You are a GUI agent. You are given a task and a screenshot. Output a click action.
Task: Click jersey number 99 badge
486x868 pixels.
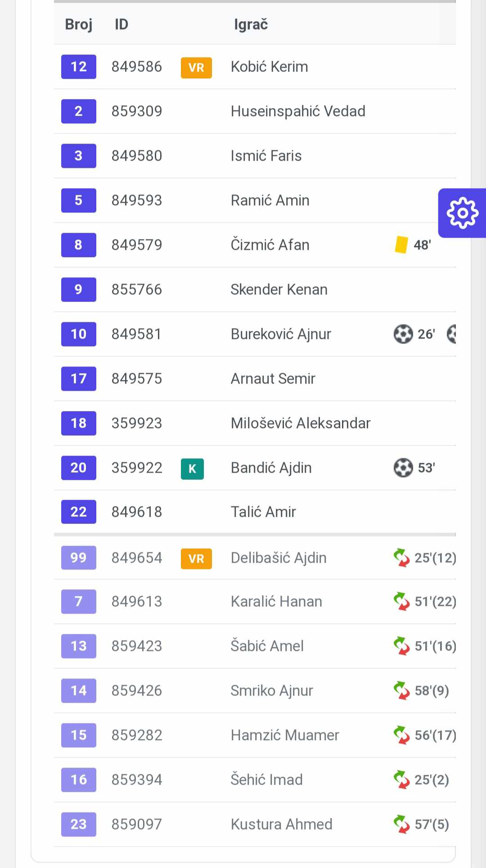79,558
